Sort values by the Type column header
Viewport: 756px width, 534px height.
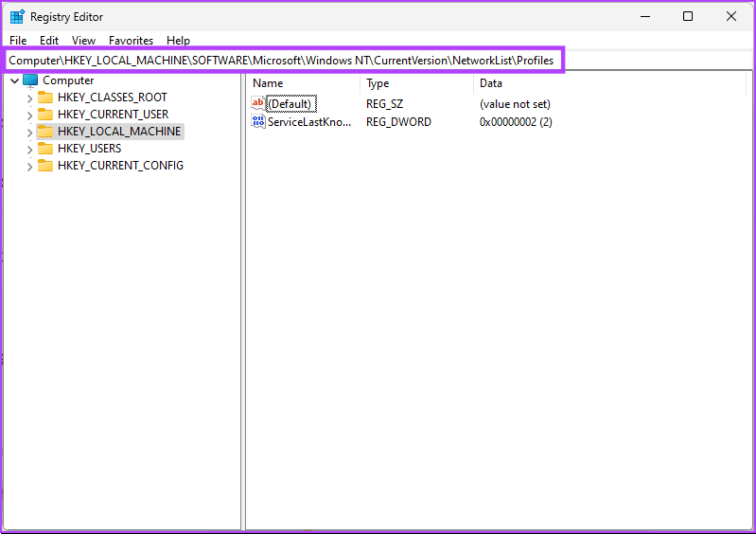(417, 83)
